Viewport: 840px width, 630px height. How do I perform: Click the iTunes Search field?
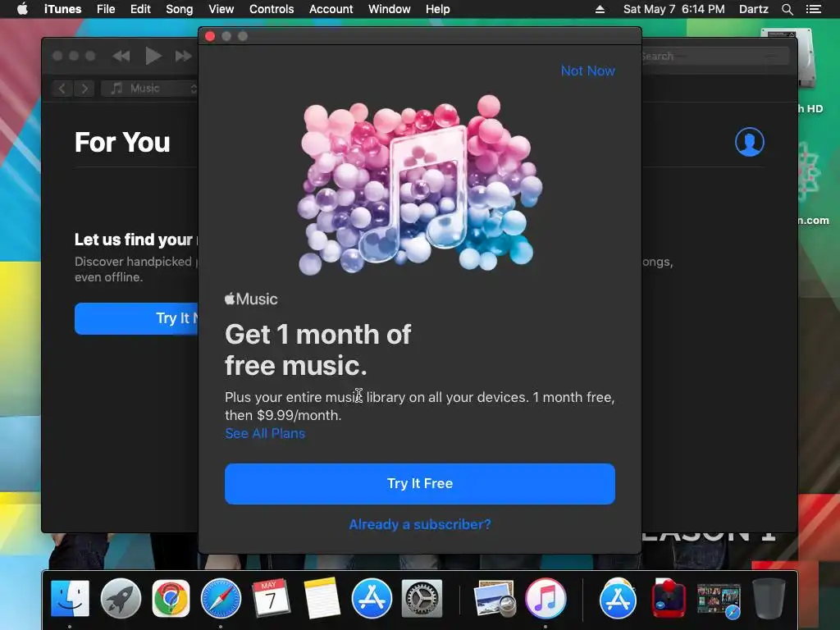pos(715,57)
